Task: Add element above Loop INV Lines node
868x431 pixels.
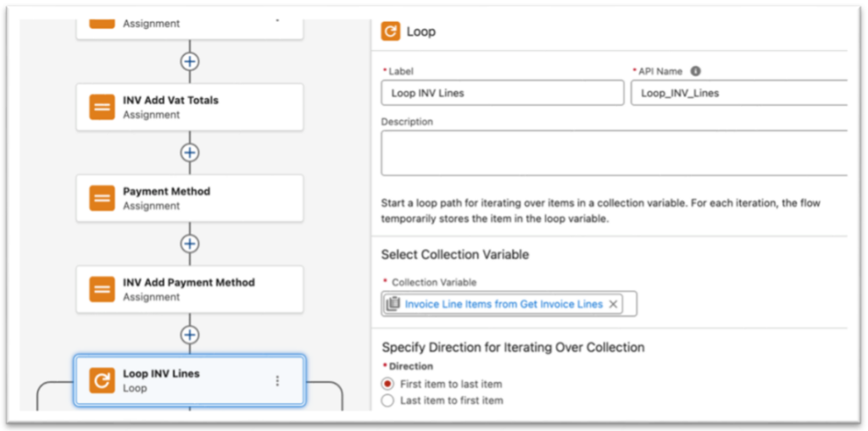Action: [x=190, y=334]
